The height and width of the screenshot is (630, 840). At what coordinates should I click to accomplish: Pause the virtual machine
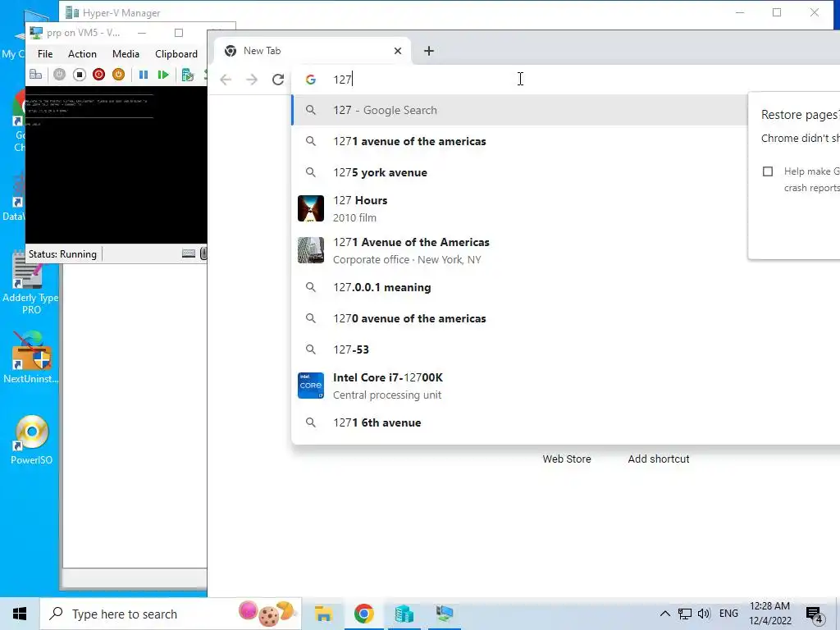143,75
